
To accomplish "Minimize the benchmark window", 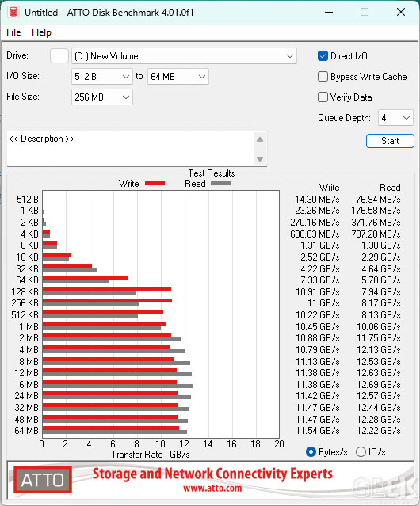I will point(329,12).
